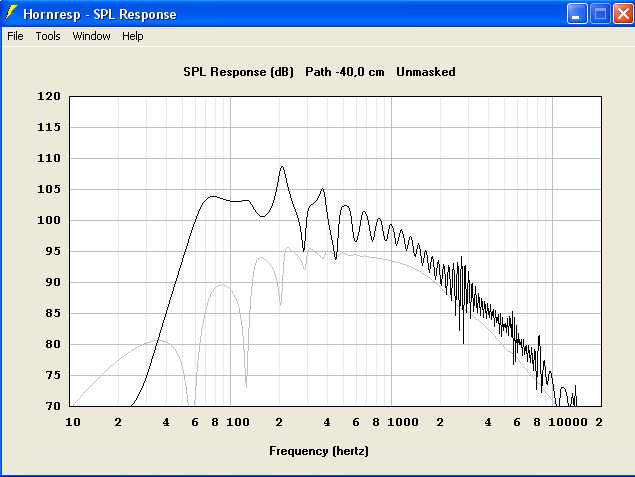635x477 pixels.
Task: Close the Hornresp SPL Response window
Action: (622, 14)
